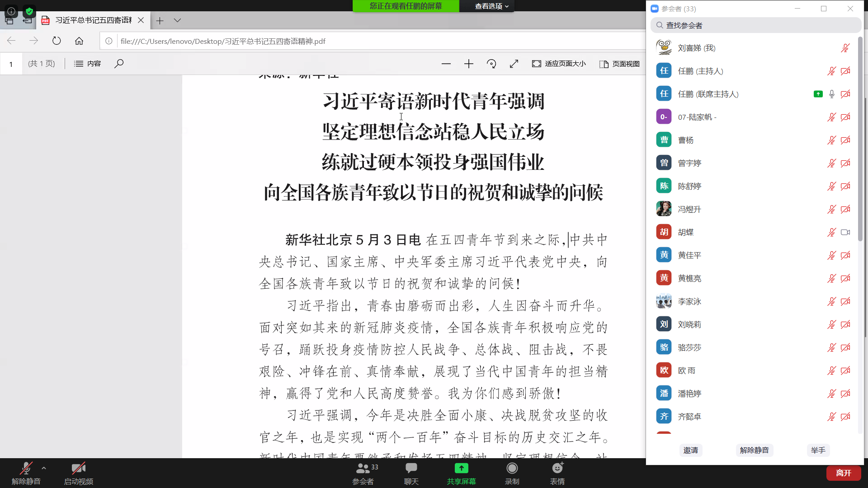The image size is (868, 488).
Task: Click microphone icon for 任鹏 (联席主持人)
Action: coord(832,94)
